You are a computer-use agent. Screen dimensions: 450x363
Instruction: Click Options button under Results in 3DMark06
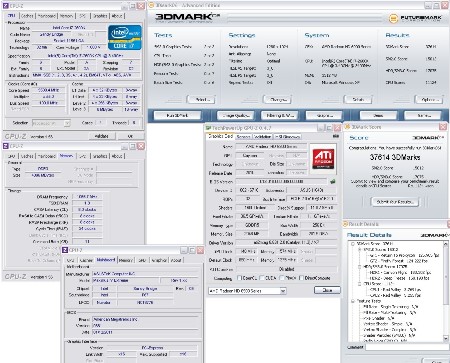click(429, 99)
